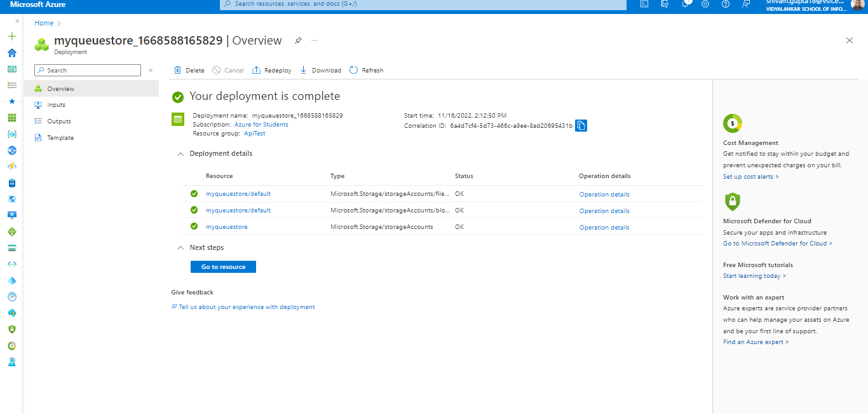This screenshot has width=868, height=414.
Task: Pin the deployment to dashboard
Action: 298,40
